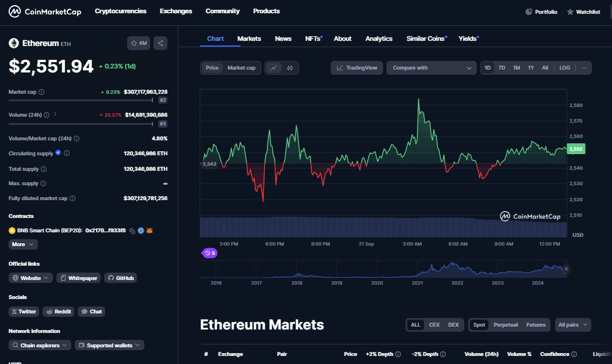This screenshot has width=612, height=364.
Task: Add contract to MetaMask via fox icon
Action: (x=150, y=231)
